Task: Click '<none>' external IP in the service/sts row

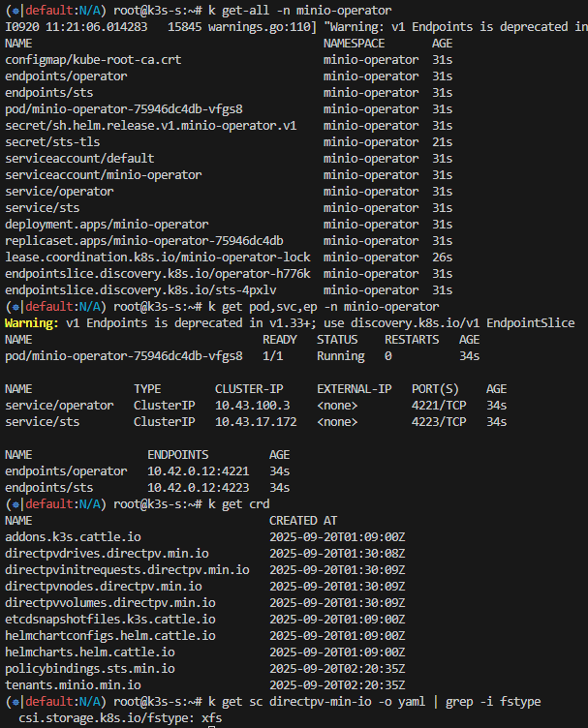Action: 337,422
